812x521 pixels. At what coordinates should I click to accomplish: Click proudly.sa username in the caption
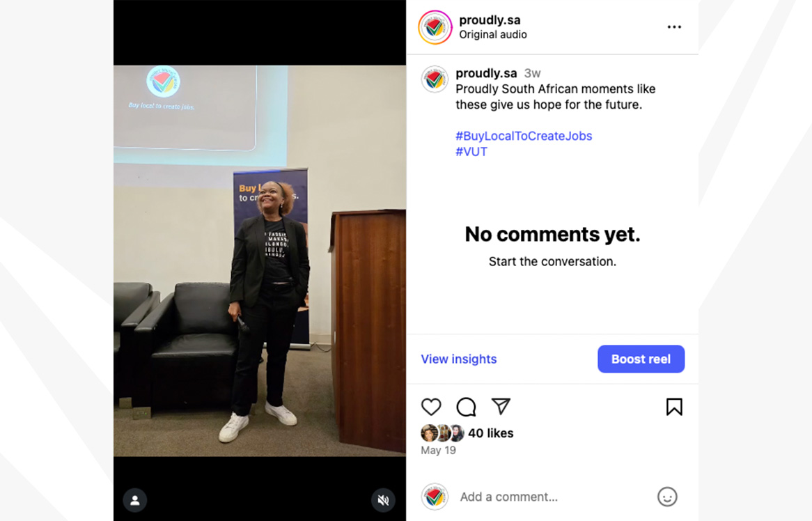pos(486,73)
